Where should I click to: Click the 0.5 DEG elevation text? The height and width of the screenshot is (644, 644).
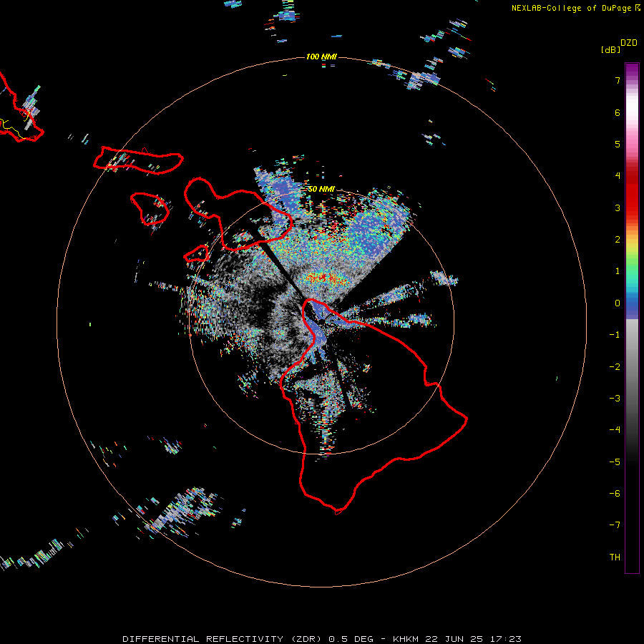(351, 639)
